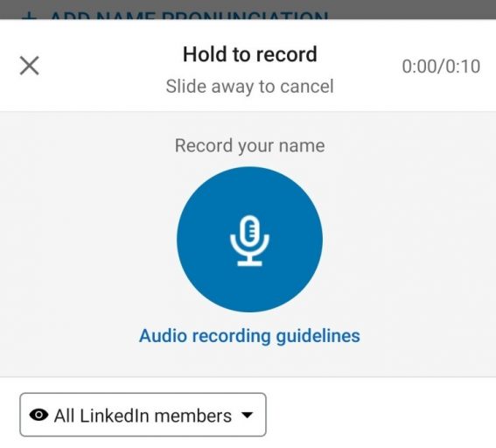Click the eye visibility icon
The height and width of the screenshot is (448, 496).
tap(38, 415)
